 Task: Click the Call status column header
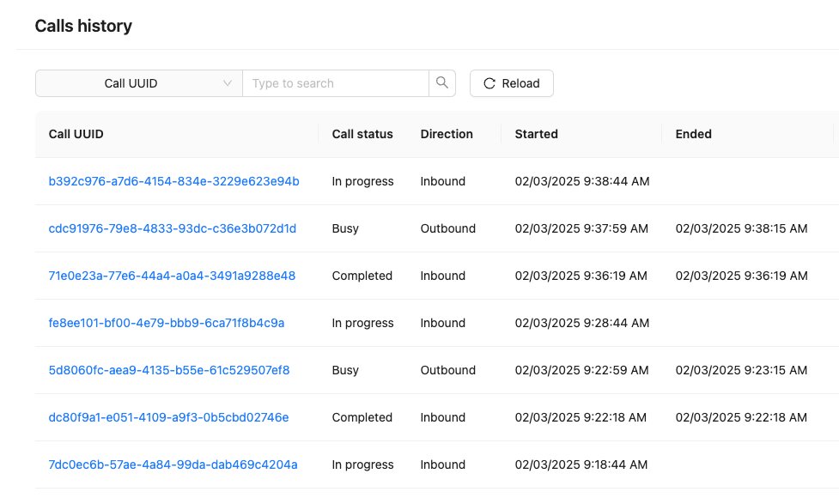362,134
